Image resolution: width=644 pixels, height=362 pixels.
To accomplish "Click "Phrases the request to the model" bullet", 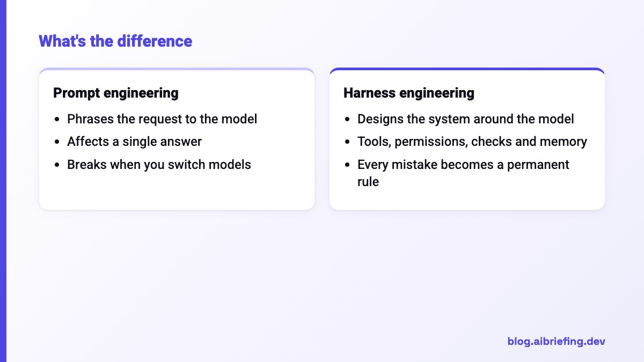I will tap(162, 119).
